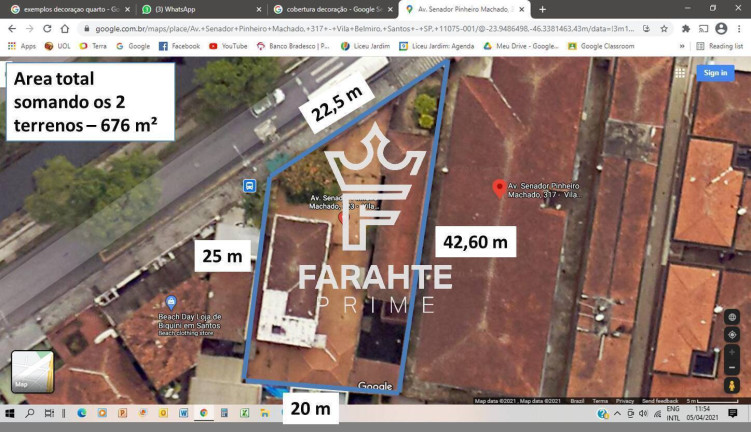Open the Liceu Jardim: Agenda bookmark

pos(437,46)
